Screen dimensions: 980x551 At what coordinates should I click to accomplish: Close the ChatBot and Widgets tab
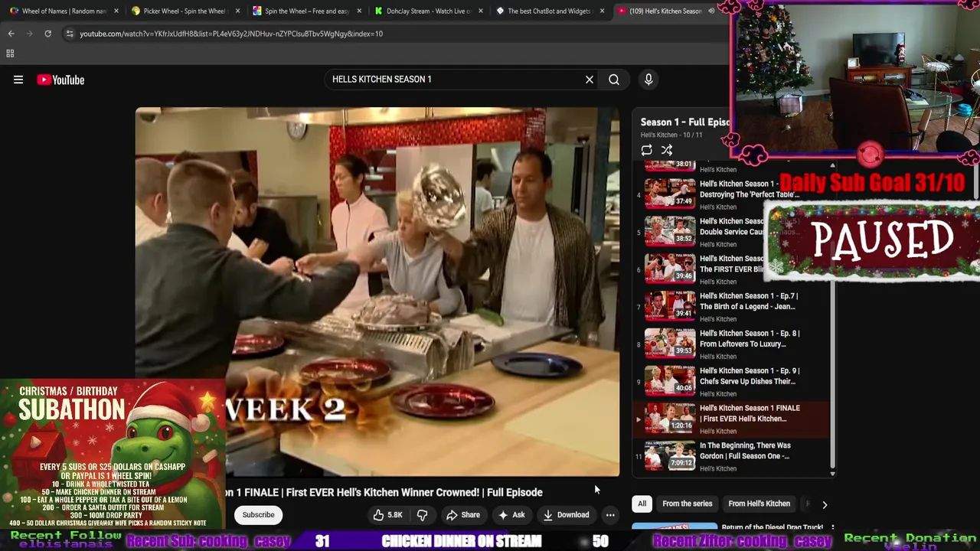coord(602,11)
